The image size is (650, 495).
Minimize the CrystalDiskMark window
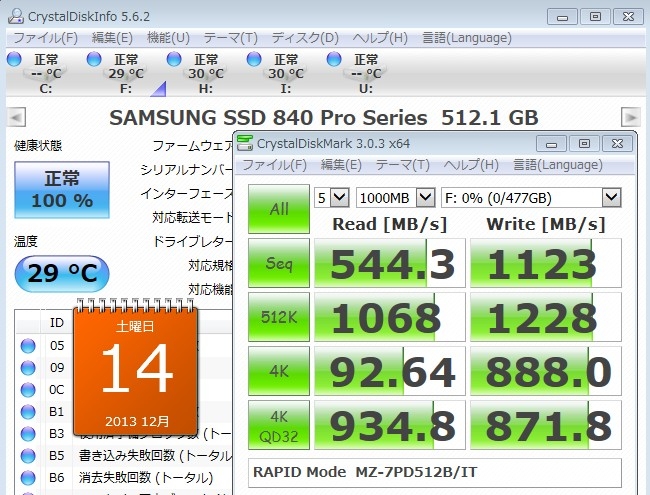(x=551, y=144)
